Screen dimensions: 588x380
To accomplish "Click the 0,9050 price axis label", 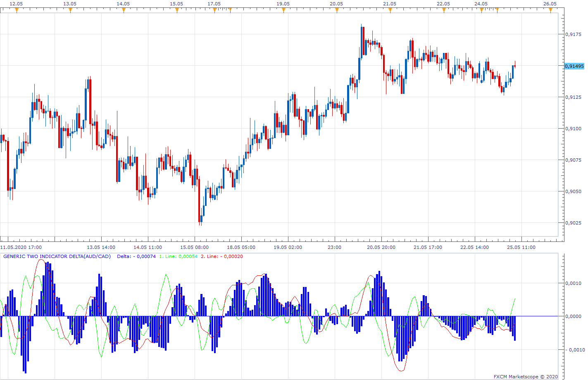I will [573, 191].
